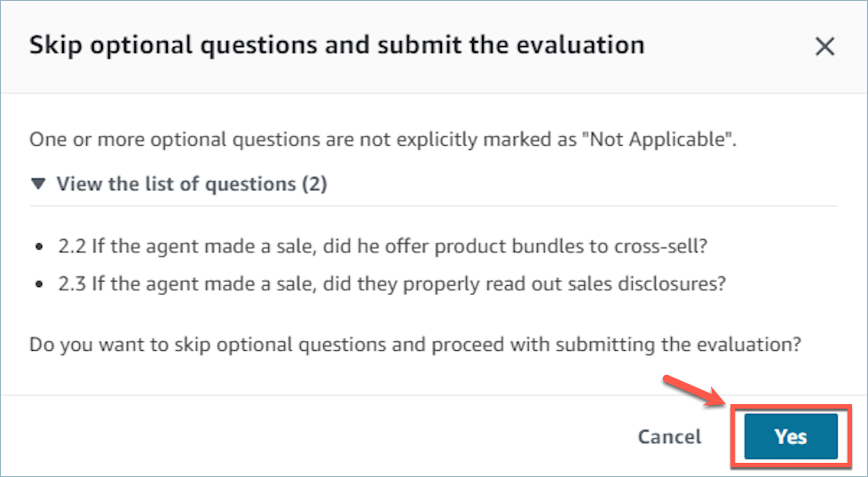Screen dimensions: 868x477
Task: Confirm submission with the Yes button
Action: 790,436
